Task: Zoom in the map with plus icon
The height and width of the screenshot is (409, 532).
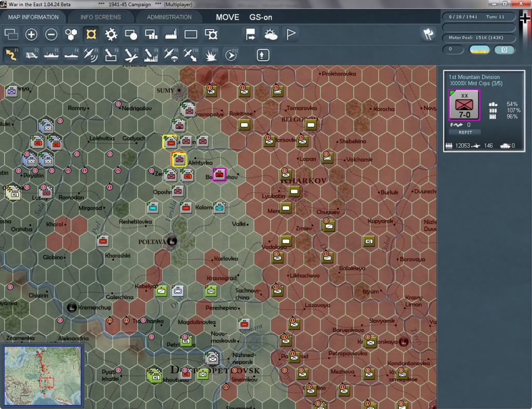Action: [x=31, y=34]
